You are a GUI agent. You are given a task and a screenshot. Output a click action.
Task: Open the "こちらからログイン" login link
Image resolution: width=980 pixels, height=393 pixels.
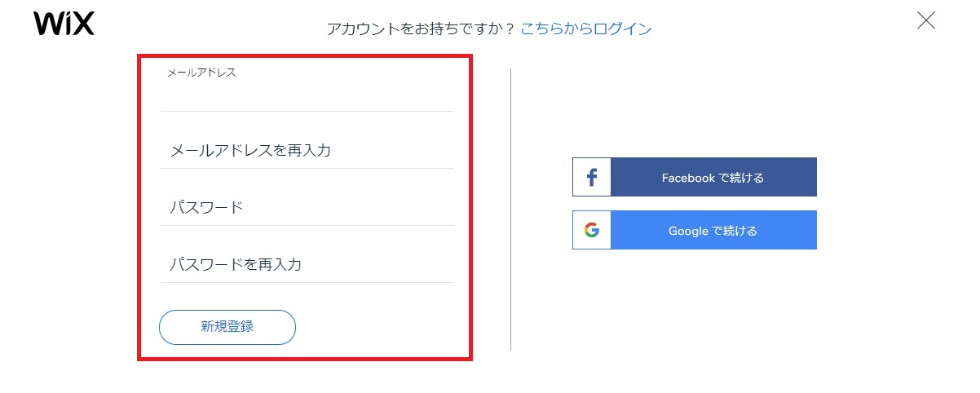[586, 29]
